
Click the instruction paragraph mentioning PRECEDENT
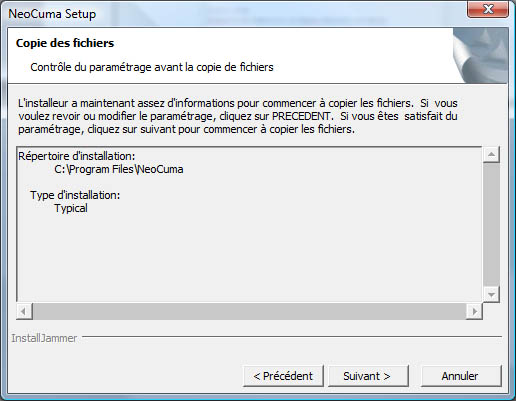tap(238, 116)
